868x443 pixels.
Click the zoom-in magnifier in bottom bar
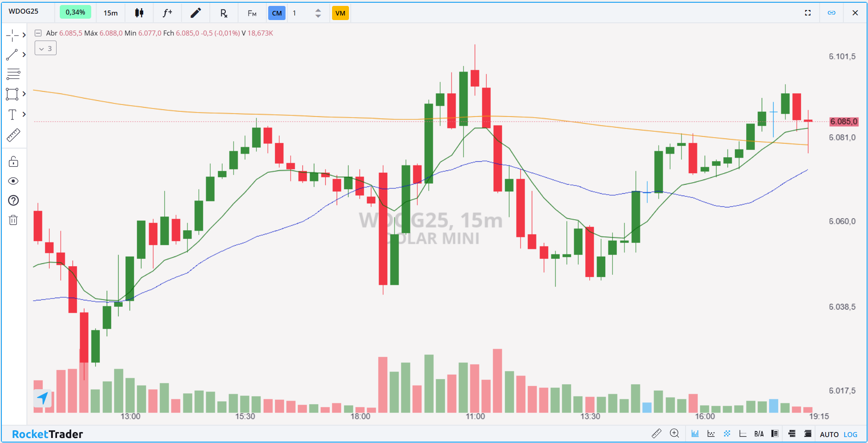[x=674, y=433]
